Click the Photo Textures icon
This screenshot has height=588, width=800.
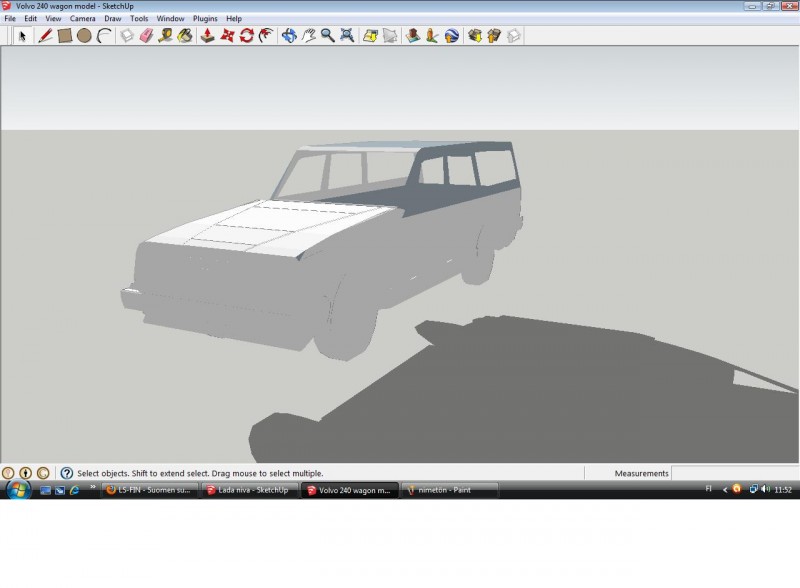[432, 36]
